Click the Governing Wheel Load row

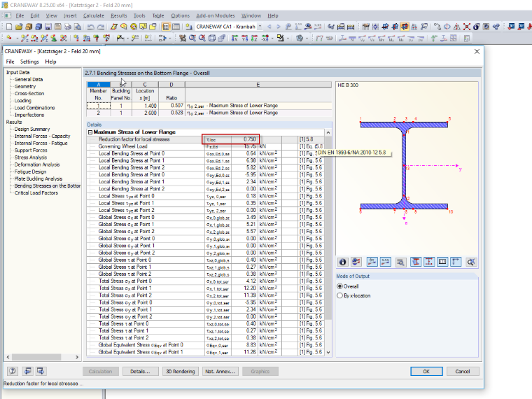pyautogui.click(x=205, y=146)
